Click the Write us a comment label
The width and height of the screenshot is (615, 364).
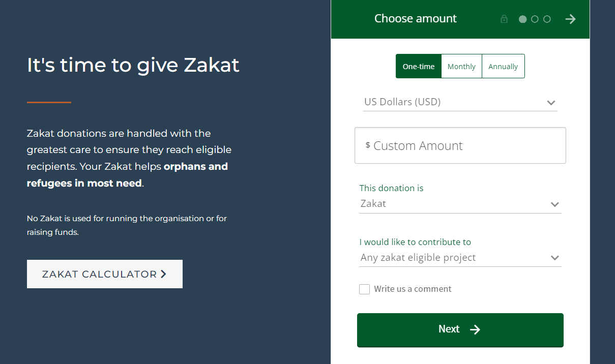click(x=413, y=289)
